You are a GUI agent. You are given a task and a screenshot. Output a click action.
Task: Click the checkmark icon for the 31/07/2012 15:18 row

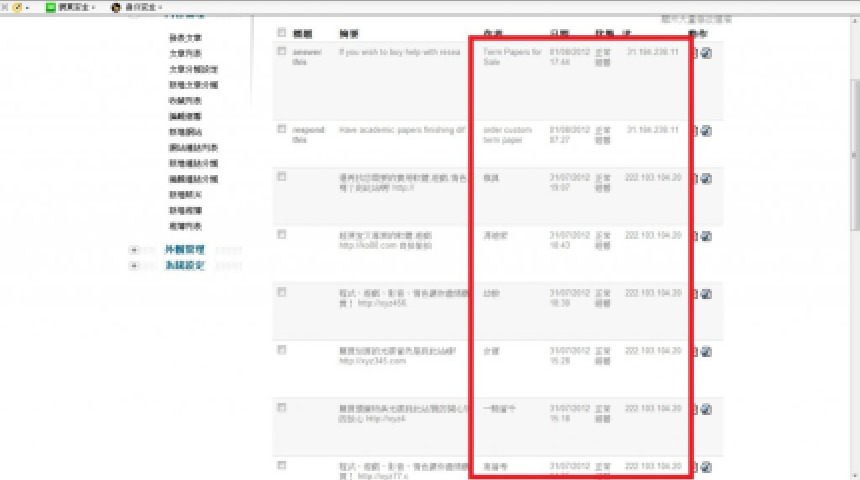pos(707,410)
